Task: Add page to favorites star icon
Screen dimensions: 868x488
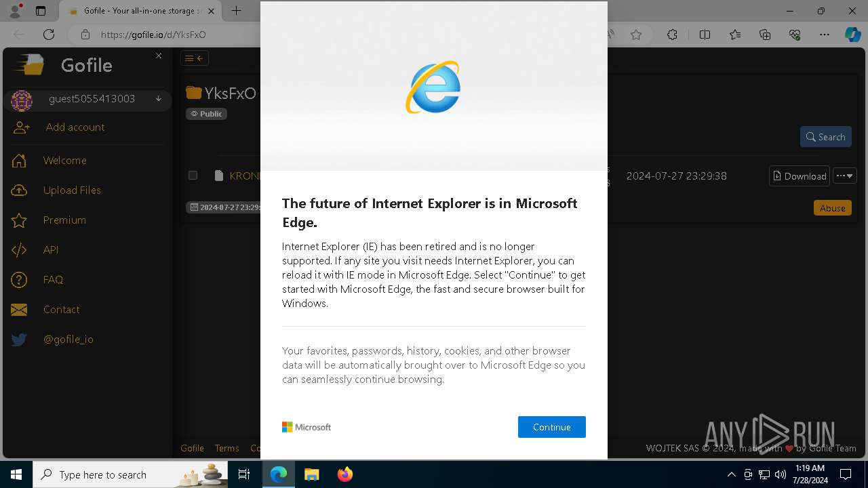Action: [636, 35]
